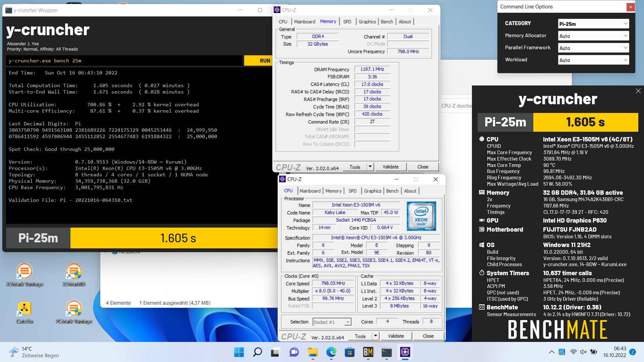Click Tools button in upper CPU-Z window

point(355,167)
